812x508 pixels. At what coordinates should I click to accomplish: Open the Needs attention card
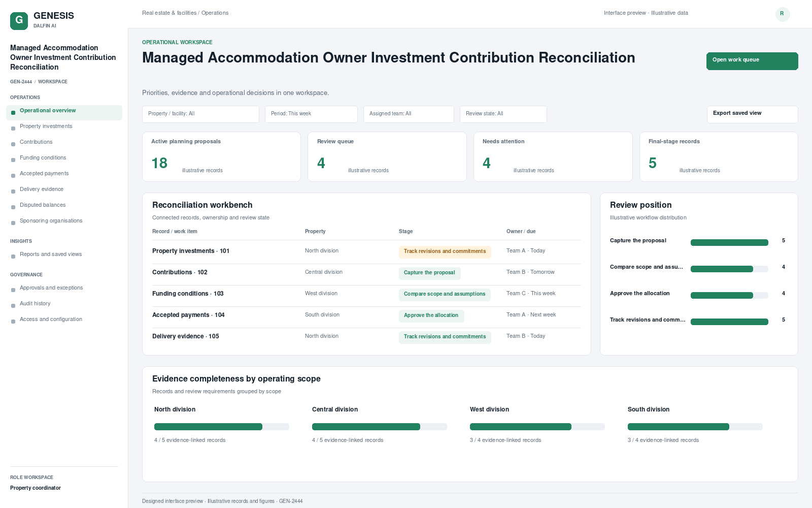click(x=553, y=156)
